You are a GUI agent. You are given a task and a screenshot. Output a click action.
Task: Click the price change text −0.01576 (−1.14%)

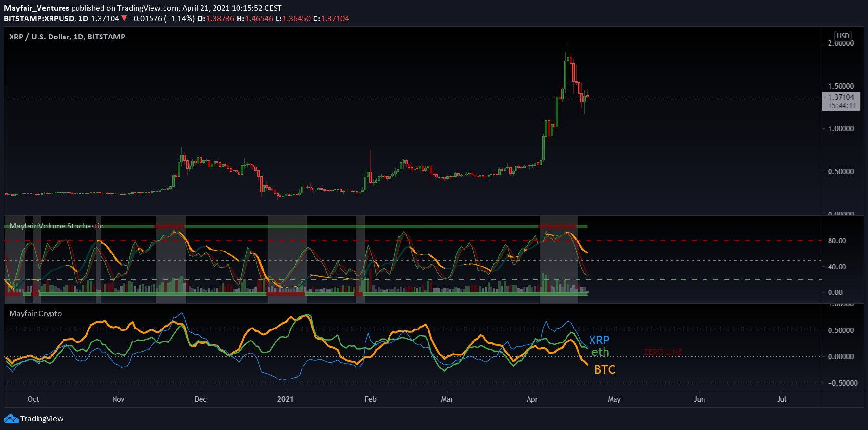pos(162,19)
